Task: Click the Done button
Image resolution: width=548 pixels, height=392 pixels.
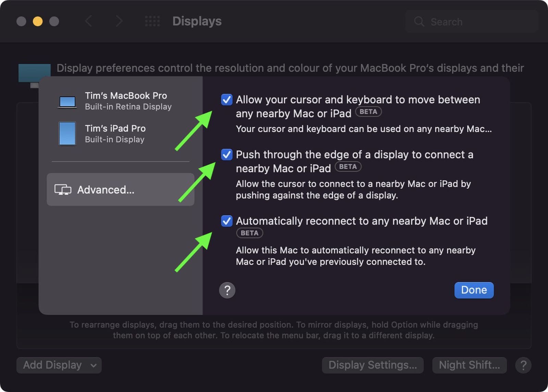Action: 474,290
